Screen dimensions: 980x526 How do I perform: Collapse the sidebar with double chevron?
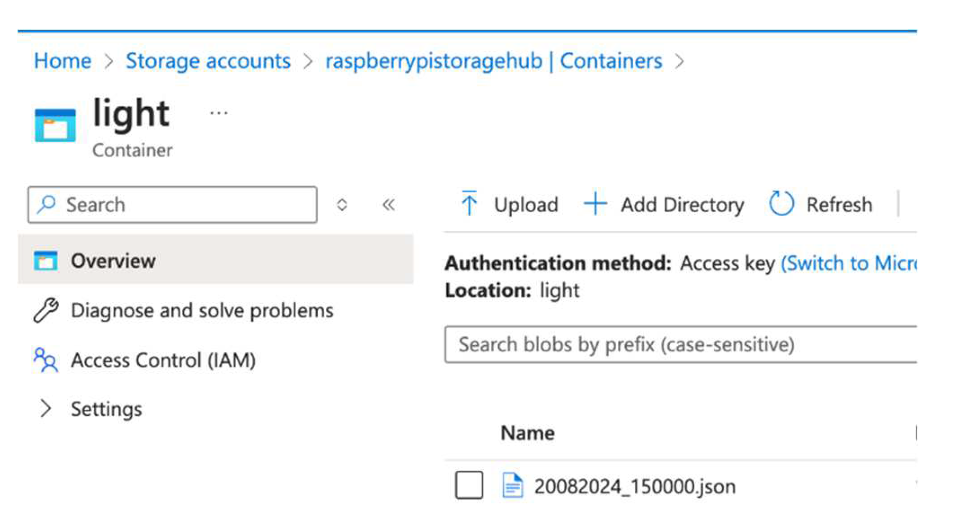coord(389,205)
